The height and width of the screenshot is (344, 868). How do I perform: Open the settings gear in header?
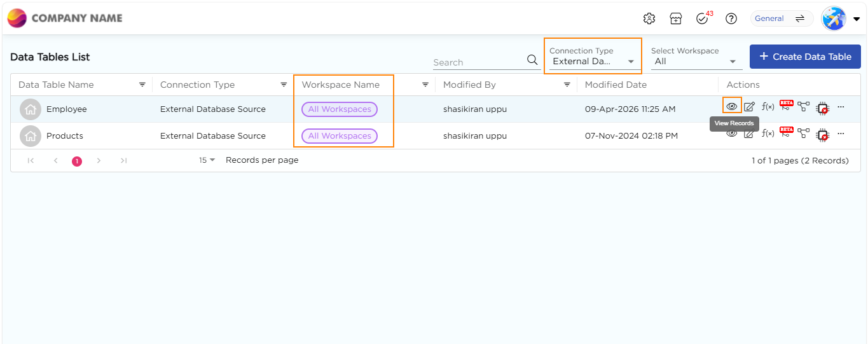[x=649, y=19]
